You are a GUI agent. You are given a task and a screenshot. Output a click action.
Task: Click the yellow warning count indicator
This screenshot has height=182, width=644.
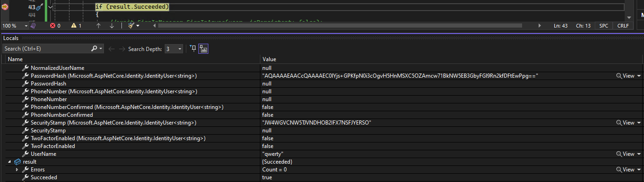[76, 26]
